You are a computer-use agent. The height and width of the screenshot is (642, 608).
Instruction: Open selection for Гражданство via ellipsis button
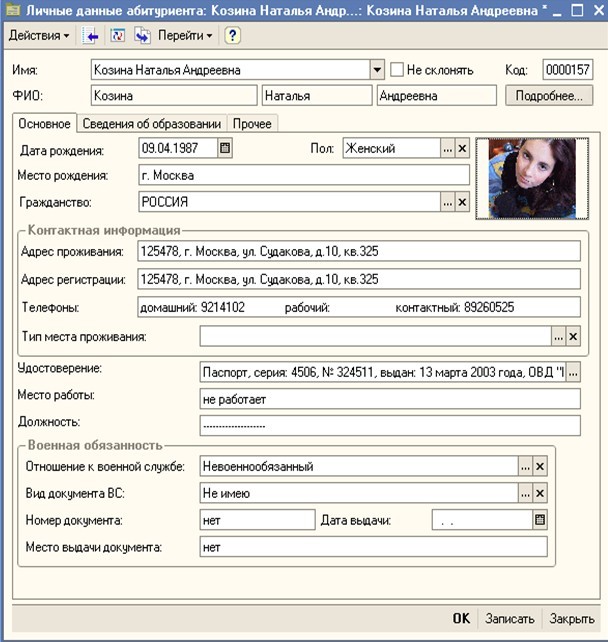coord(447,202)
